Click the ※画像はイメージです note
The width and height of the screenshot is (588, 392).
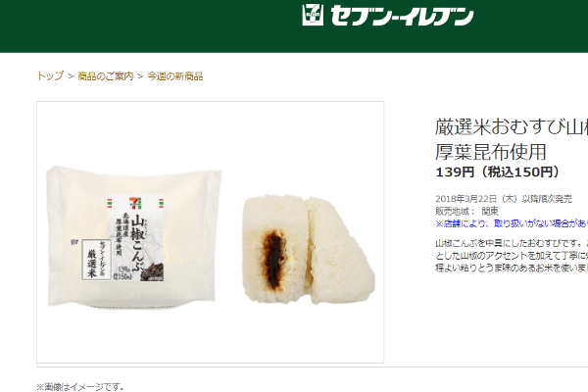click(80, 387)
